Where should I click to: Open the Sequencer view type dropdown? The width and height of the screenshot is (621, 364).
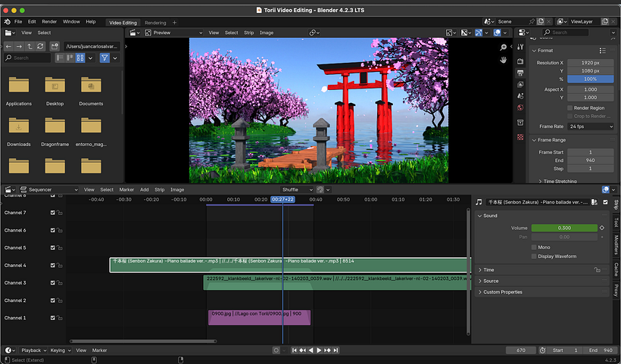(49, 190)
